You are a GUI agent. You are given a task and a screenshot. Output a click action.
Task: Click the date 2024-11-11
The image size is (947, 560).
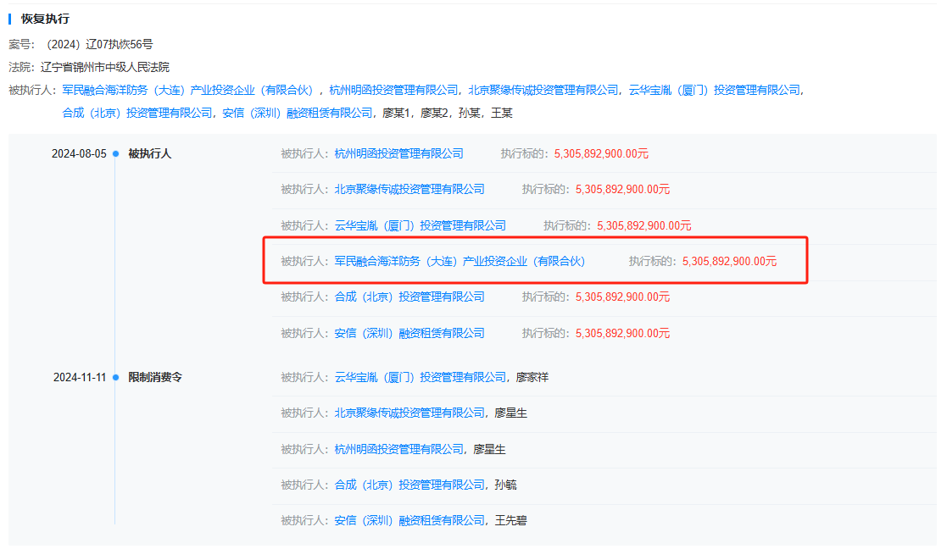pos(79,377)
